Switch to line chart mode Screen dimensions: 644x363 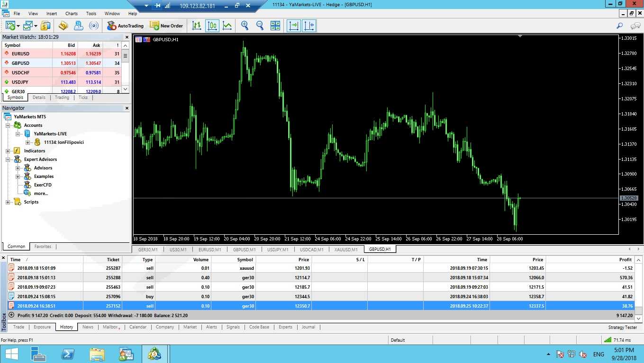coord(227,26)
